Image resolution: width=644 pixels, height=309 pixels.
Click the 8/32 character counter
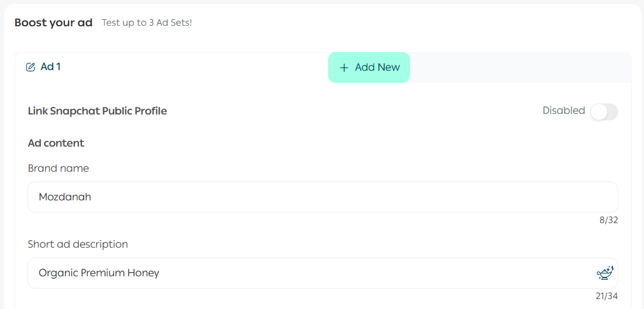point(608,220)
